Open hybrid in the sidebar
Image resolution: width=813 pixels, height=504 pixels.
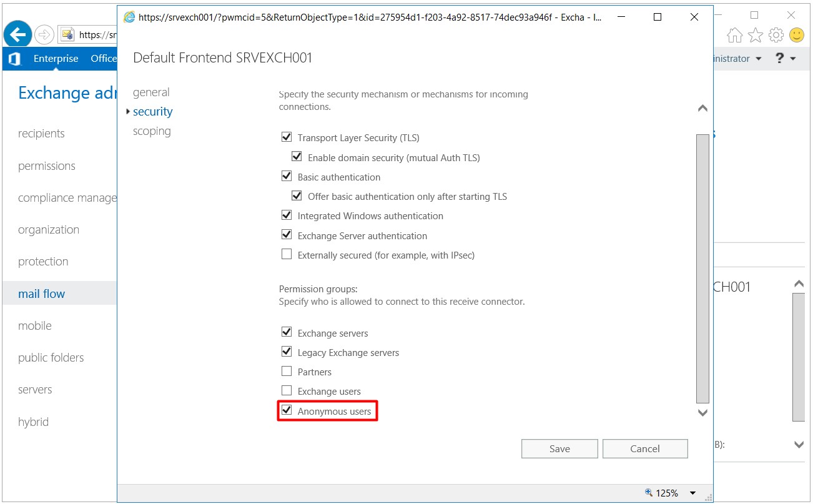(33, 422)
